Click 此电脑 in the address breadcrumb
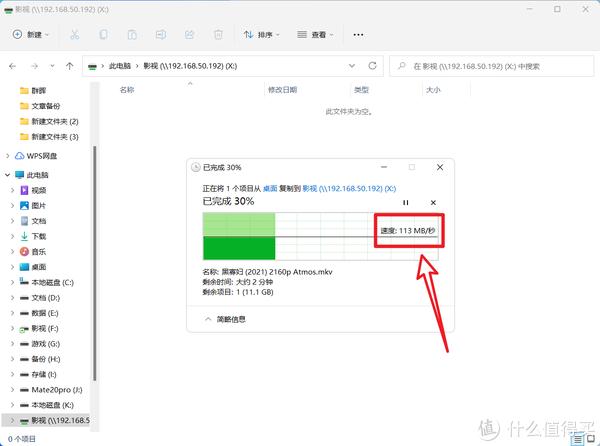 pyautogui.click(x=120, y=66)
